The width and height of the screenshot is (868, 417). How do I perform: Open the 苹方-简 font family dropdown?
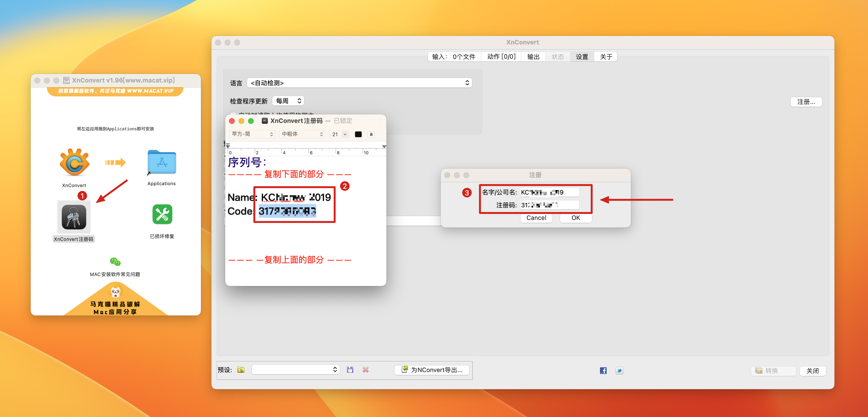click(x=252, y=134)
